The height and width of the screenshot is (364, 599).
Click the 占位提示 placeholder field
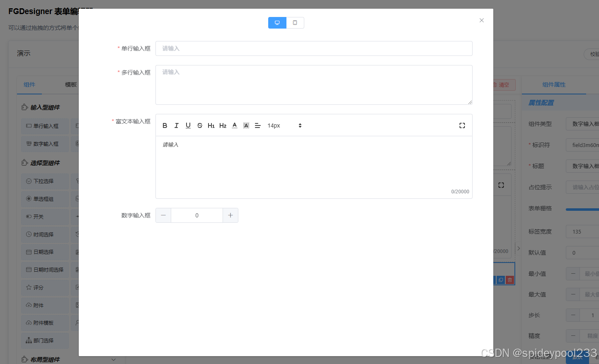pos(582,187)
